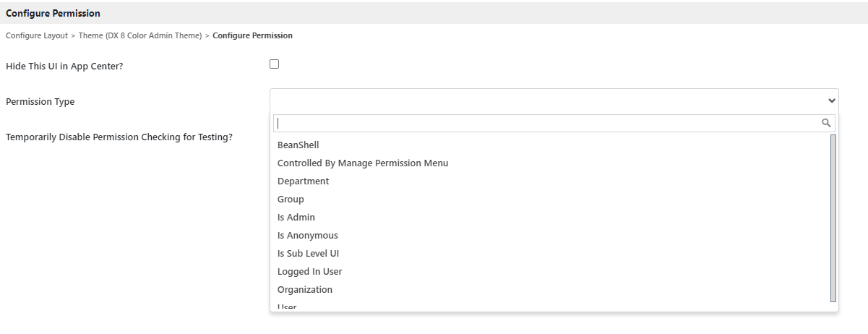Viewport: 868px width, 334px height.
Task: Select Controlled By Manage Permission Menu option
Action: (362, 163)
